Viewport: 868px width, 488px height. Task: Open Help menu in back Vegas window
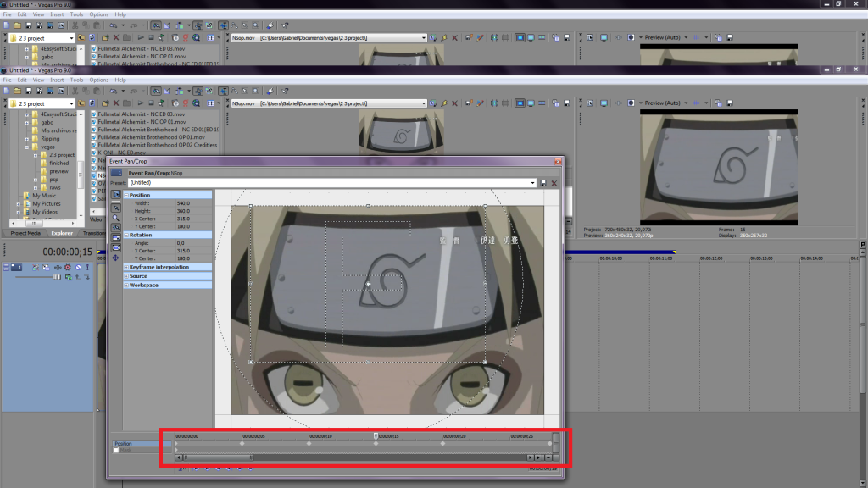[x=120, y=14]
